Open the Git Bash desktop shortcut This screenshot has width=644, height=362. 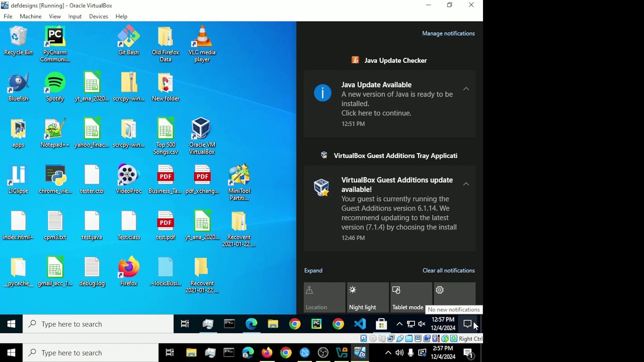click(128, 41)
